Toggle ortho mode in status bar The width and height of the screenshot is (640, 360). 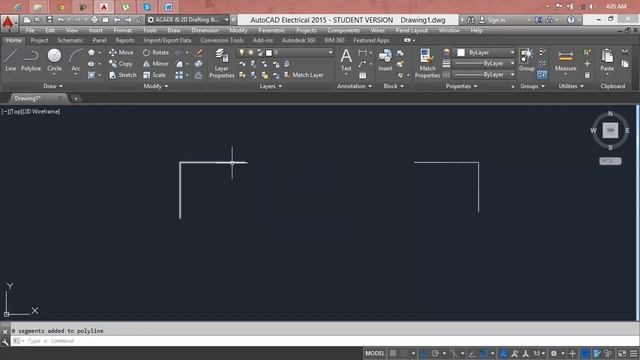[424, 353]
